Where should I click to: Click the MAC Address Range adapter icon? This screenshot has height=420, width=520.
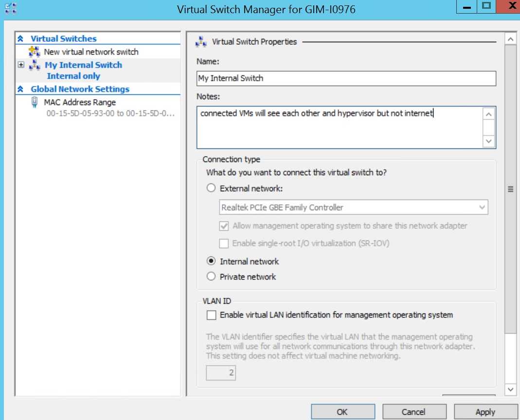(34, 102)
